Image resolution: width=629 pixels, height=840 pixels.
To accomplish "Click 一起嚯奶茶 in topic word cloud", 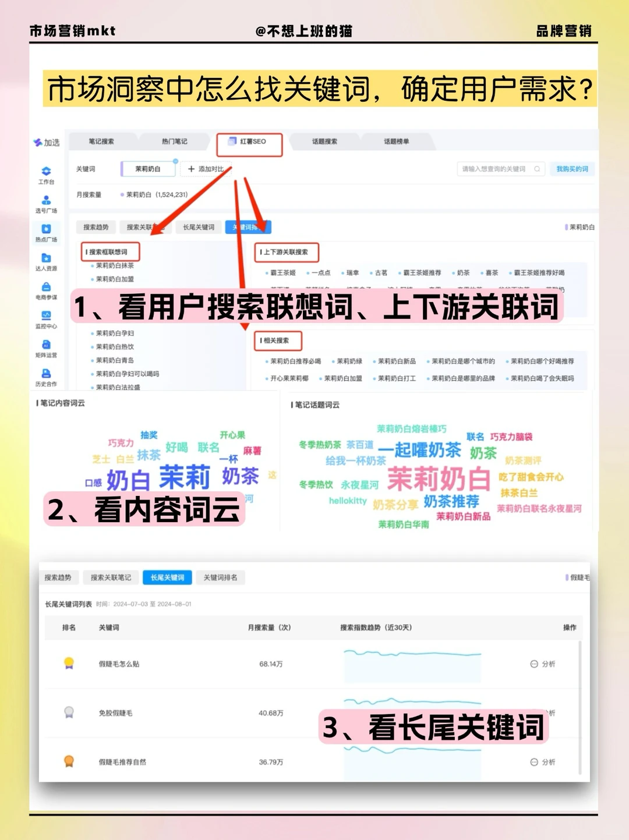I will pyautogui.click(x=419, y=450).
